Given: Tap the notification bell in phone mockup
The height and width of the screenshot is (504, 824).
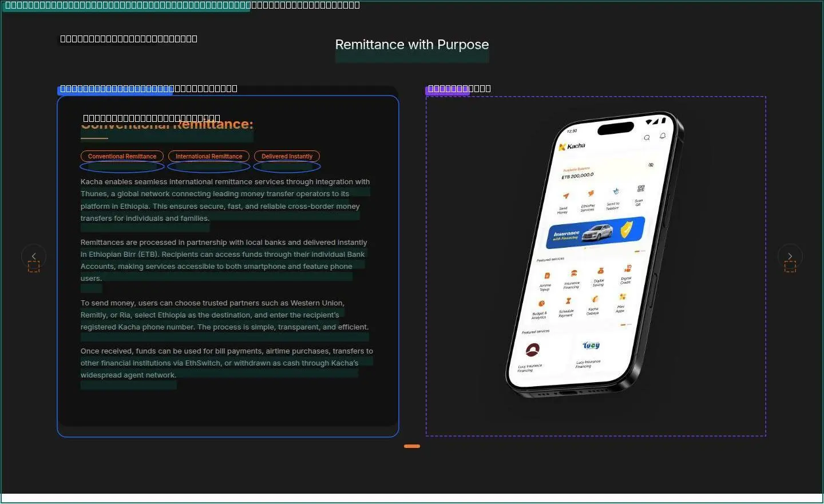Looking at the screenshot, I should click(663, 136).
